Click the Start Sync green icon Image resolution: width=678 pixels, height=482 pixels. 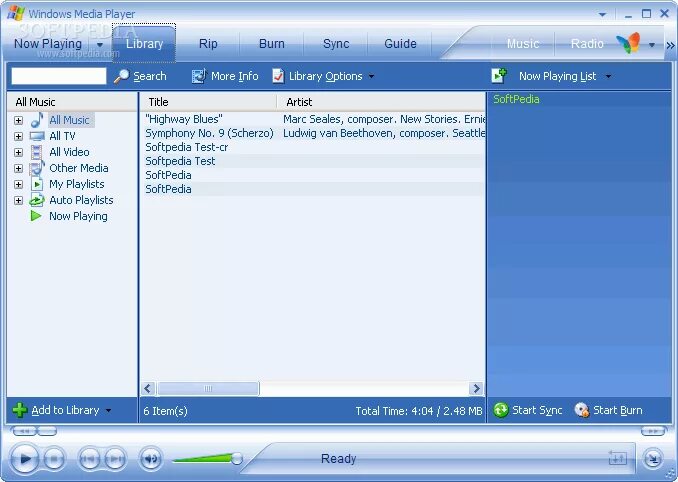(x=501, y=410)
